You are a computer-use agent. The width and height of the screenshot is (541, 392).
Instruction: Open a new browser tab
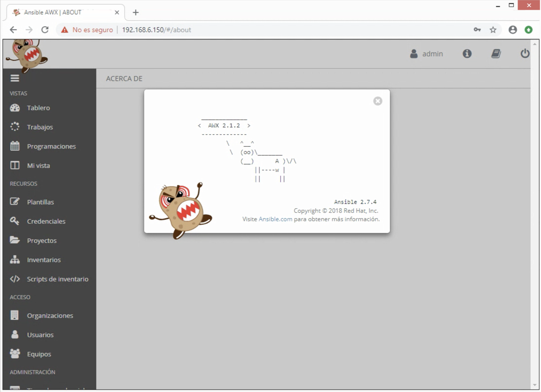[x=135, y=12]
